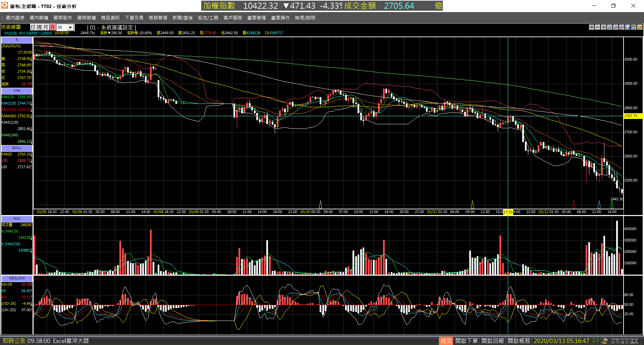Click the M1ES& EM-S&P symbol name
The width and height of the screenshot is (644, 345).
click(28, 33)
